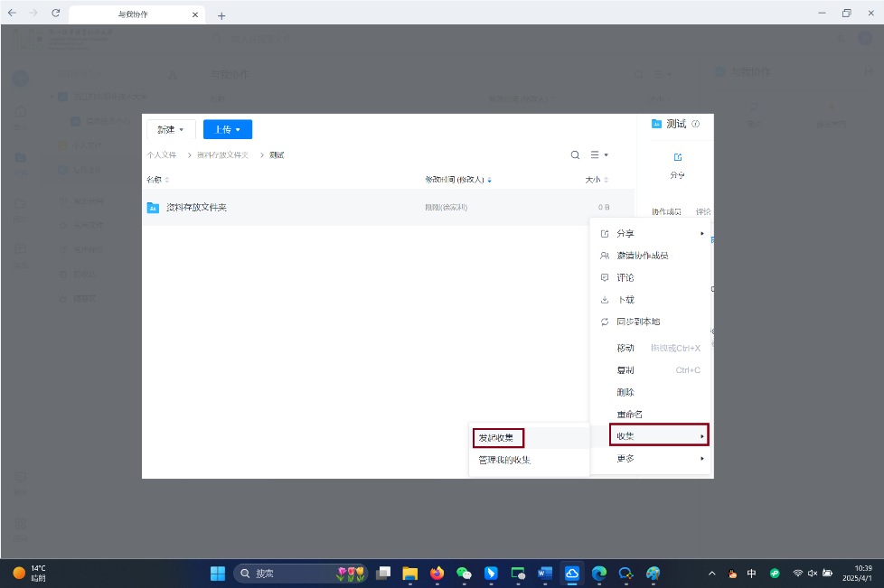Select 管理我的收集 submenu entry

504,460
